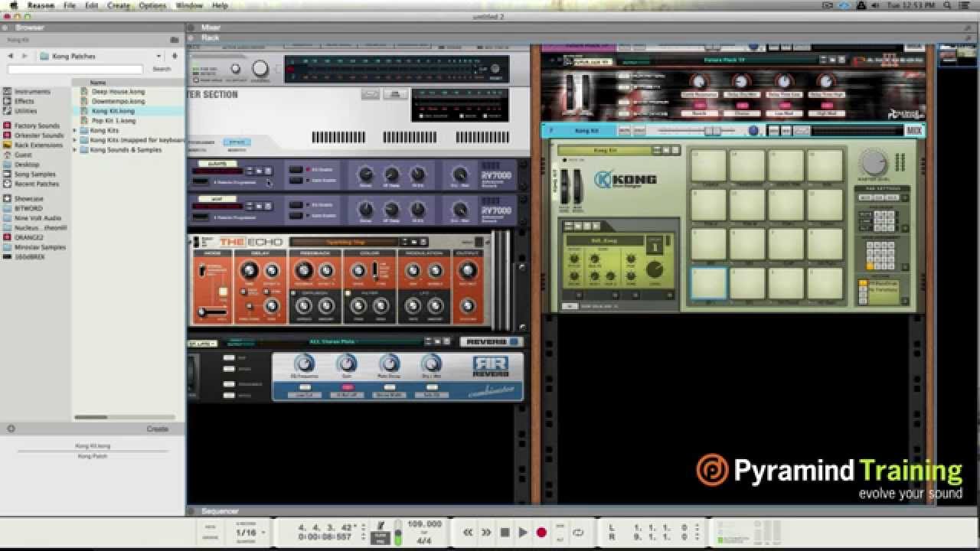Open the Rack Extensions location

click(38, 145)
